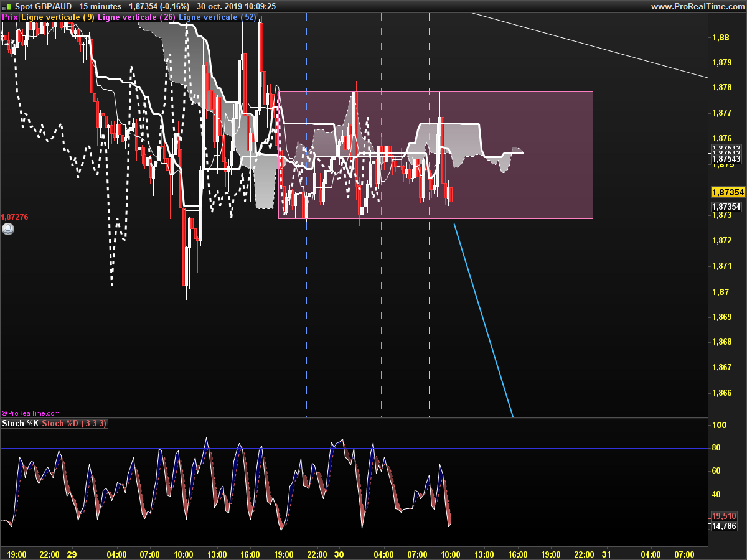
Task: Open Ligne verticale (52) indicator label
Action: (x=218, y=17)
